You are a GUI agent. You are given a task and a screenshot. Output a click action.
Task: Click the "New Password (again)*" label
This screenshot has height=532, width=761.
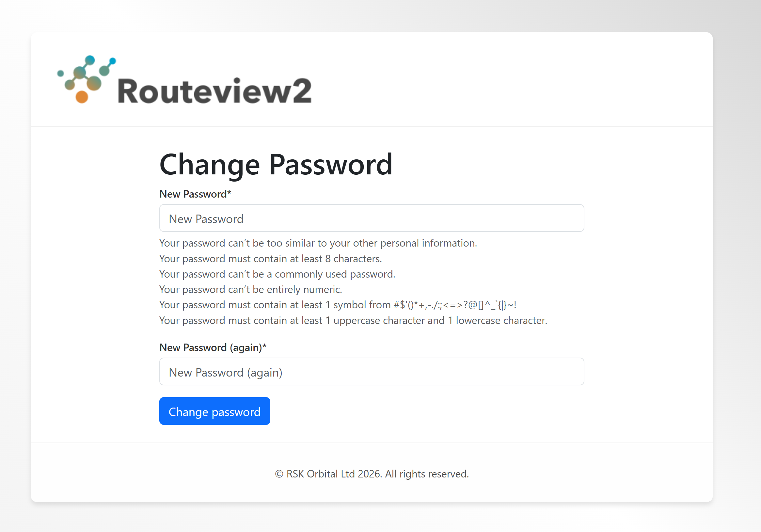pos(213,347)
